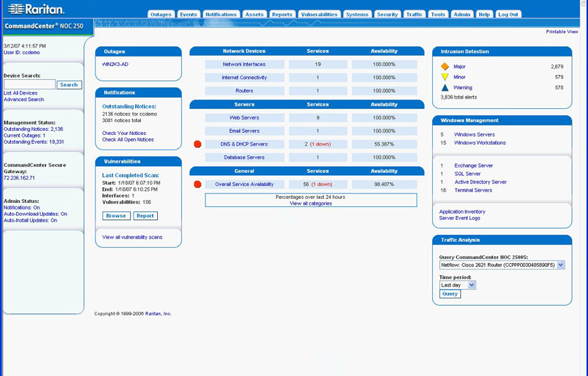
Task: Click red status dot beside Overall Service Availability
Action: (x=197, y=184)
